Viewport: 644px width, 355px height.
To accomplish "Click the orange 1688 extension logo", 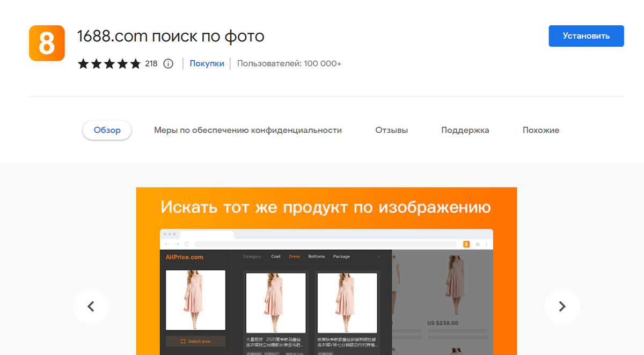I will pyautogui.click(x=47, y=43).
